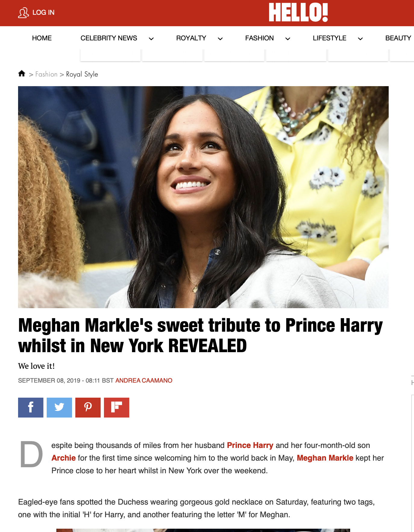Open Fashion breadcrumb link
The width and height of the screenshot is (414, 532).
[46, 74]
